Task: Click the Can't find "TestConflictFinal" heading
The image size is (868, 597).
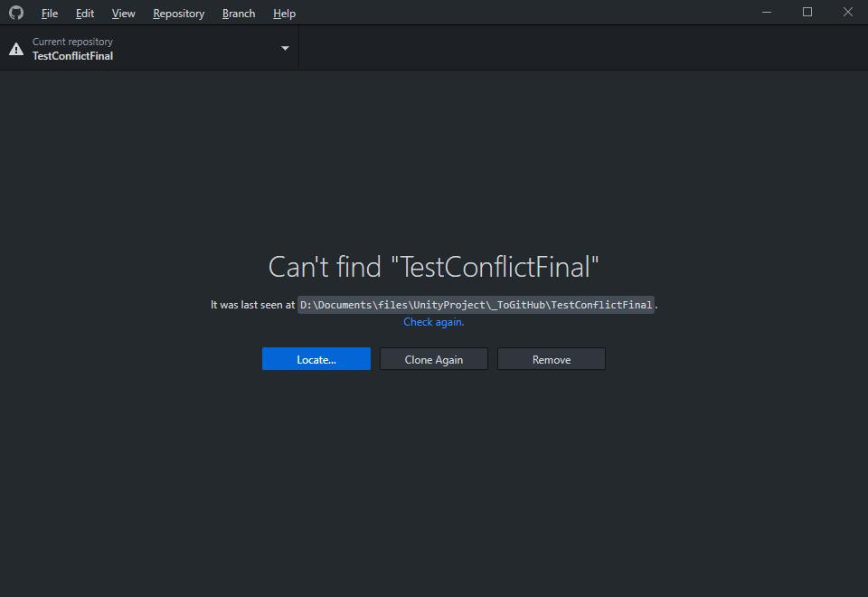Action: pos(433,267)
